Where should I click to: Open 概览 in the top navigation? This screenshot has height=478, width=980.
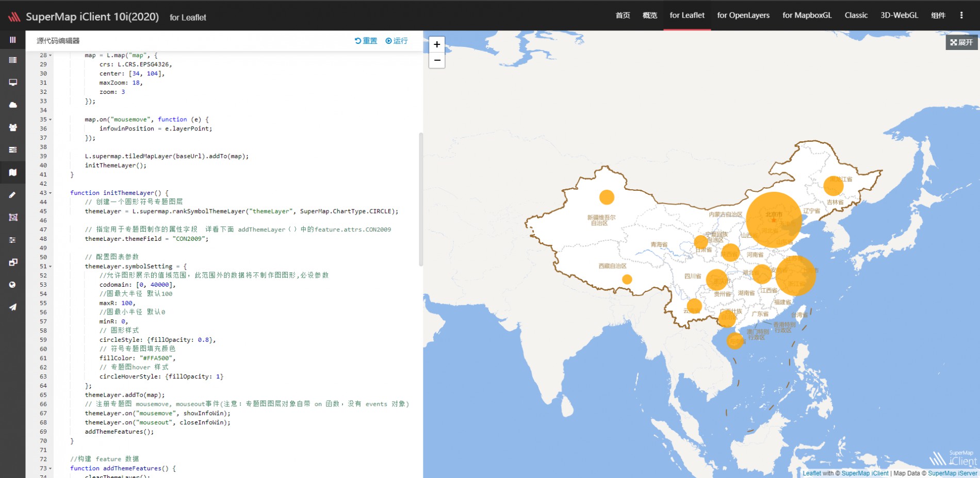(x=650, y=15)
